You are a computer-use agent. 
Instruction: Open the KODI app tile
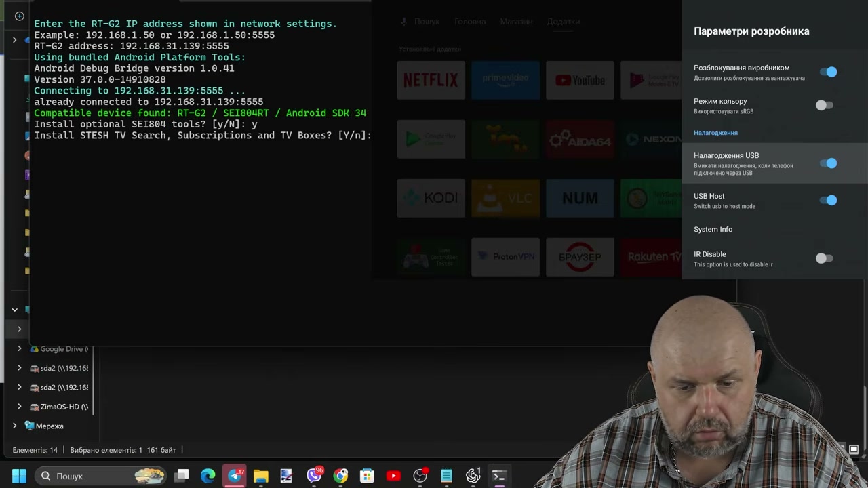coord(431,198)
